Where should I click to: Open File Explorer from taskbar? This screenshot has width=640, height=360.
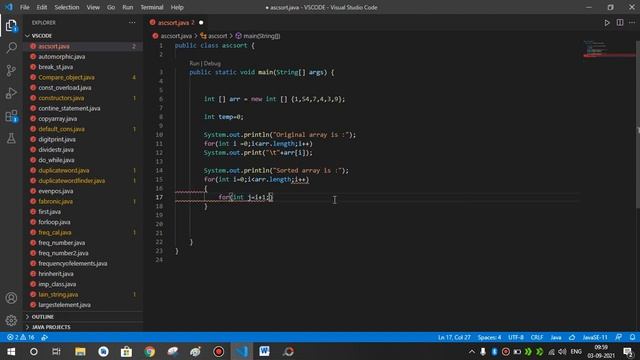click(80, 351)
